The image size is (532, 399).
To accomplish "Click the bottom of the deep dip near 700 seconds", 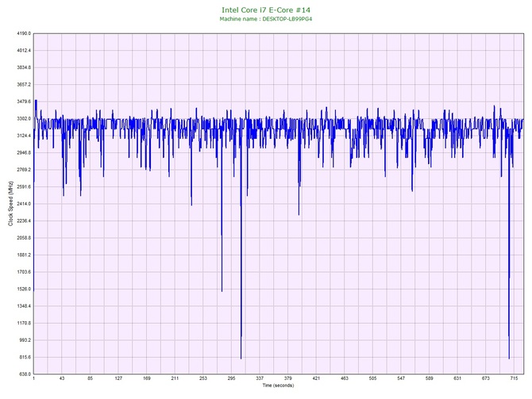I will point(509,359).
